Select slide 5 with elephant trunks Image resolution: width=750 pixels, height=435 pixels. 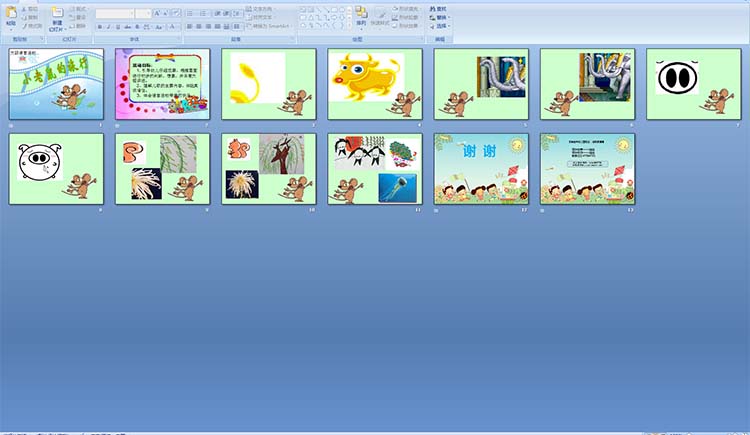(x=481, y=84)
